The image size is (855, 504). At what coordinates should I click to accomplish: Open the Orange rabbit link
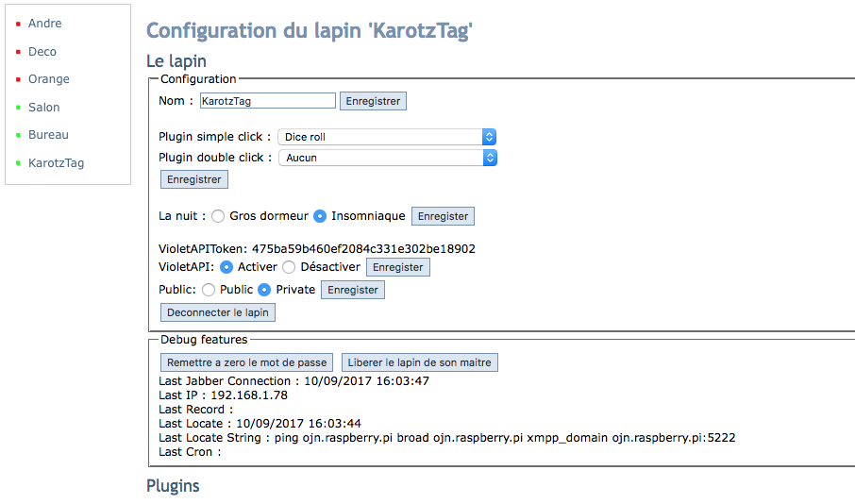pos(48,79)
